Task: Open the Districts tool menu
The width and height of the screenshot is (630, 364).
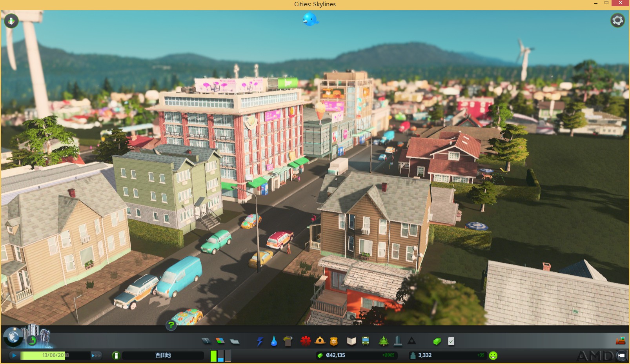Action: pyautogui.click(x=235, y=341)
